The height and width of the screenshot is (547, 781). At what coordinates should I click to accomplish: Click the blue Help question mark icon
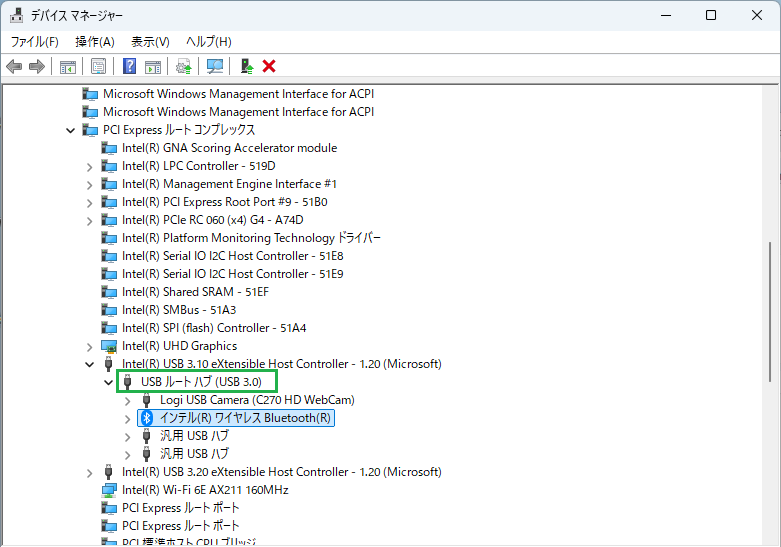coord(130,66)
